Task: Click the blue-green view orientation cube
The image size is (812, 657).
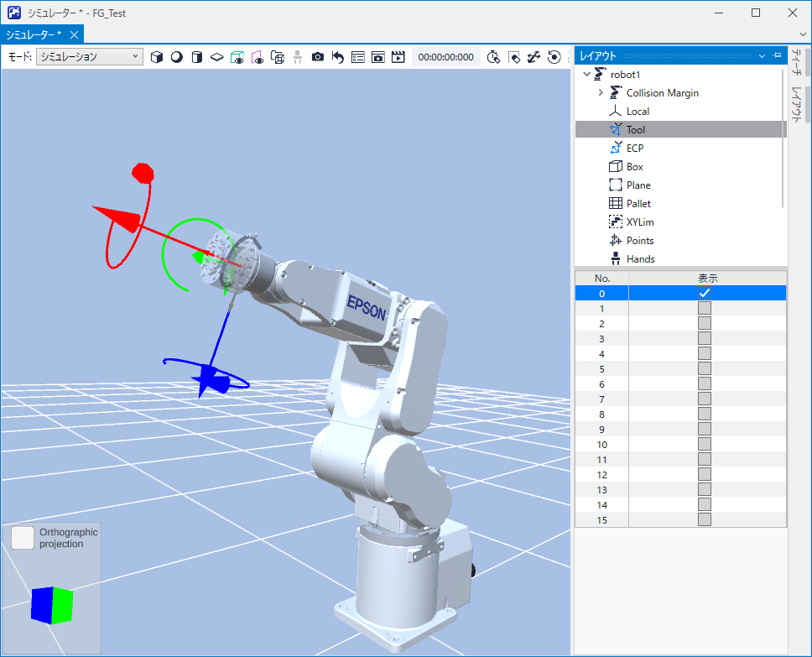Action: pos(52,604)
